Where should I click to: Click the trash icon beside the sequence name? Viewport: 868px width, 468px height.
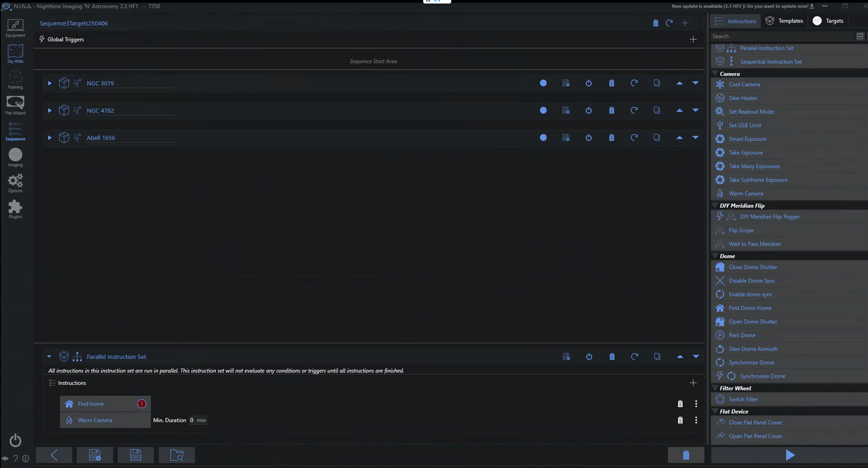[x=656, y=23]
